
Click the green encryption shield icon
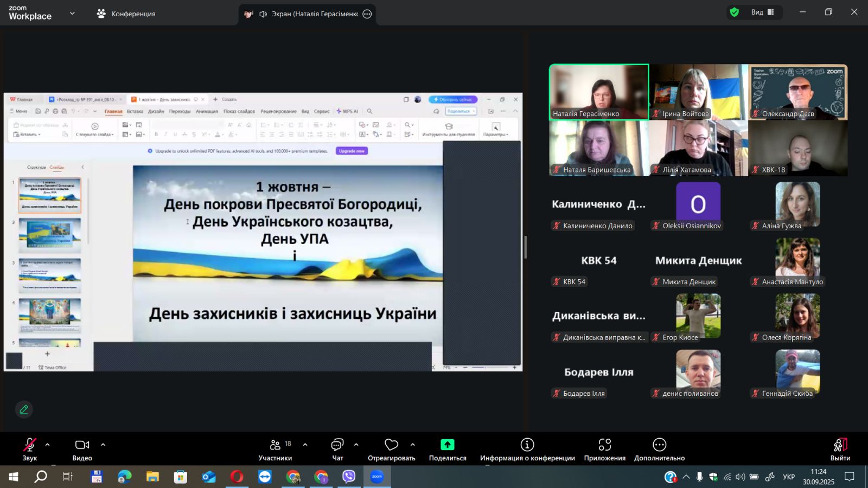pos(735,12)
